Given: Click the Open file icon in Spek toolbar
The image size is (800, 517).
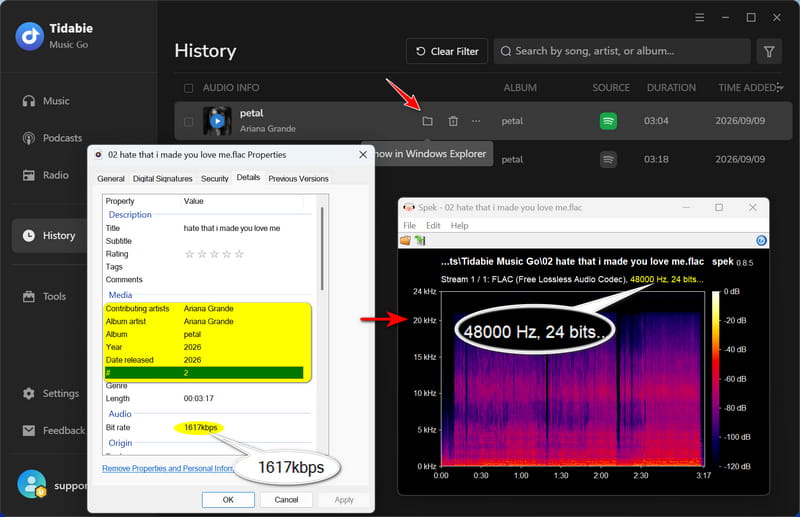Looking at the screenshot, I should tap(406, 240).
